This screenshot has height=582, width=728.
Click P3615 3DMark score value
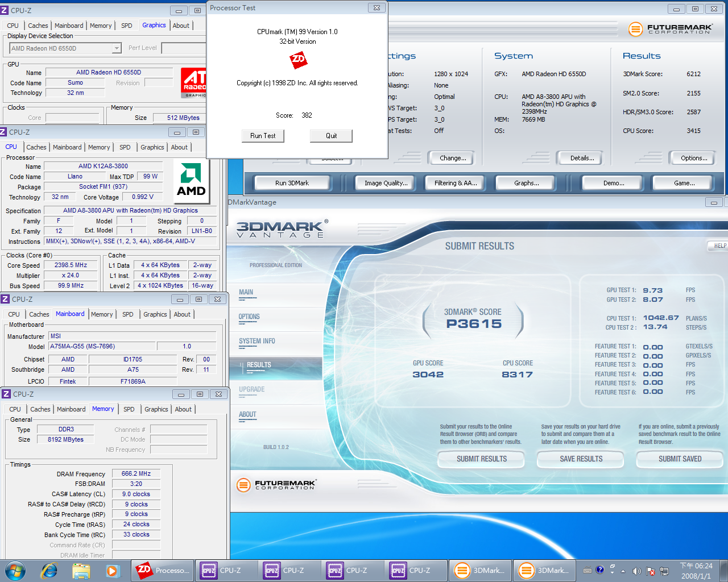click(474, 324)
